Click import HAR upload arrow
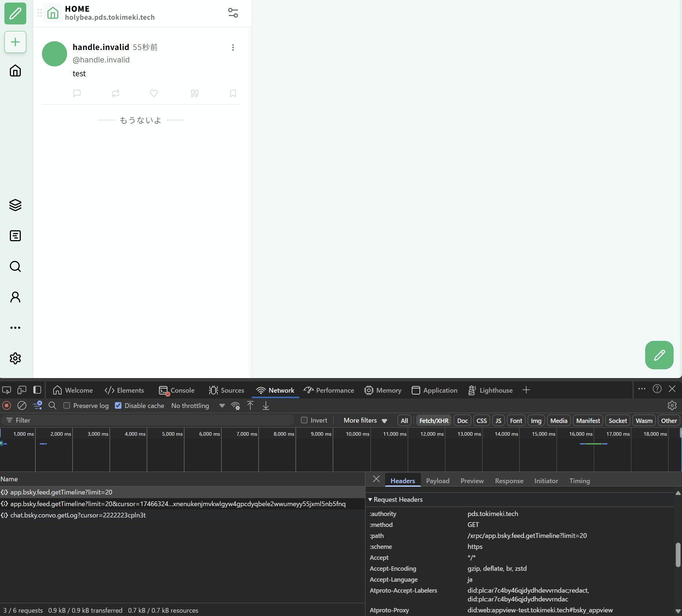The width and height of the screenshot is (682, 616). (251, 405)
